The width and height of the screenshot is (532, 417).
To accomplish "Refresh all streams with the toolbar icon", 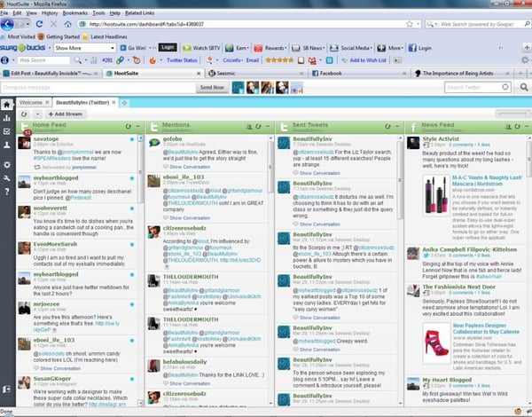I will (x=24, y=114).
